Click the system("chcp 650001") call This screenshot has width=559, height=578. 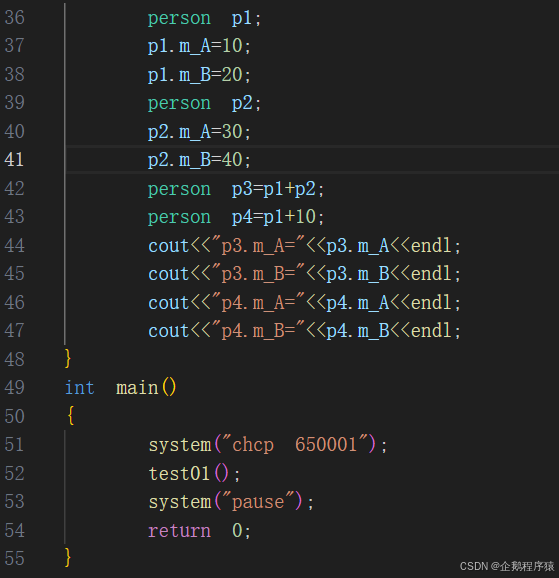pos(268,445)
